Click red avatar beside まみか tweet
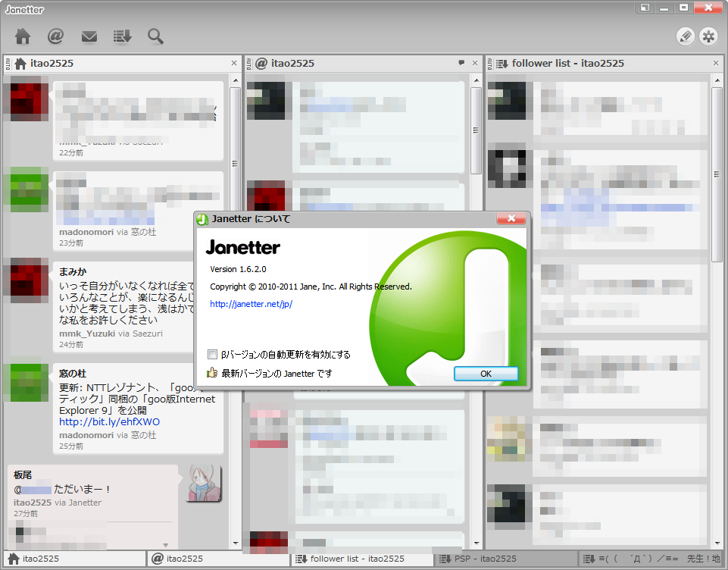Viewport: 728px width, 570px height. (28, 280)
